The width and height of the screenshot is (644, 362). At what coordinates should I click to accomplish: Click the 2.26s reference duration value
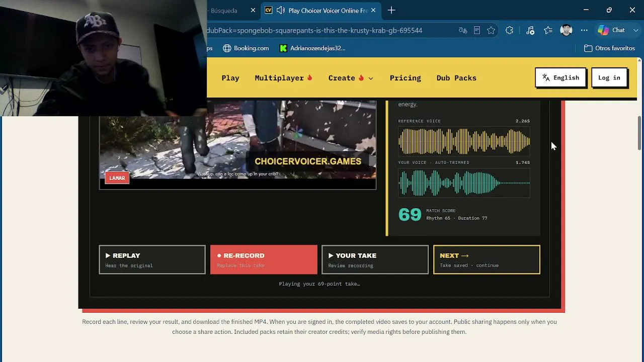(523, 121)
